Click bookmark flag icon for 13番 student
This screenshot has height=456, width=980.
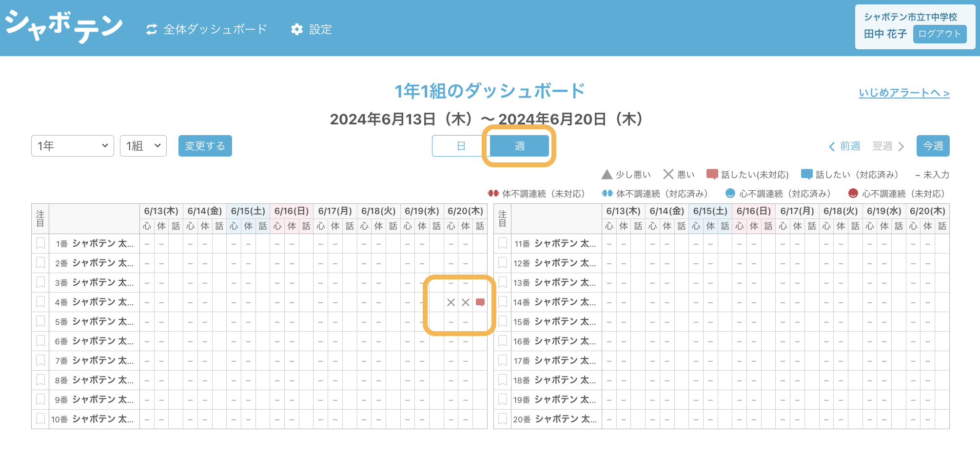[503, 282]
